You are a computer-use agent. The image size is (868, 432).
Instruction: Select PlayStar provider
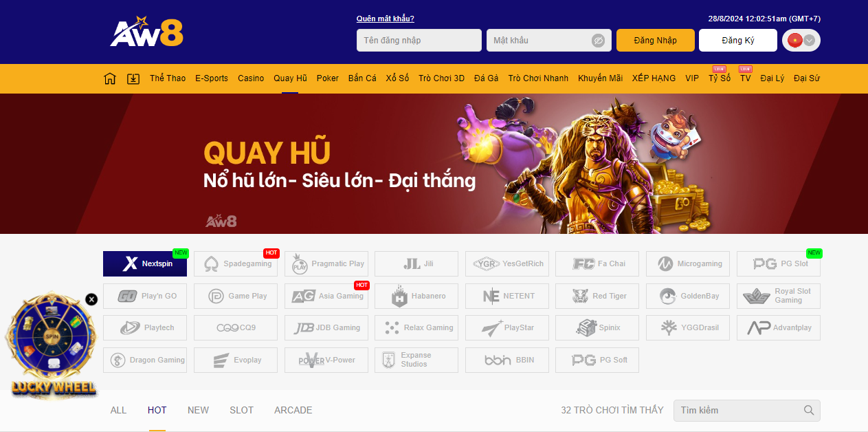pyautogui.click(x=507, y=327)
